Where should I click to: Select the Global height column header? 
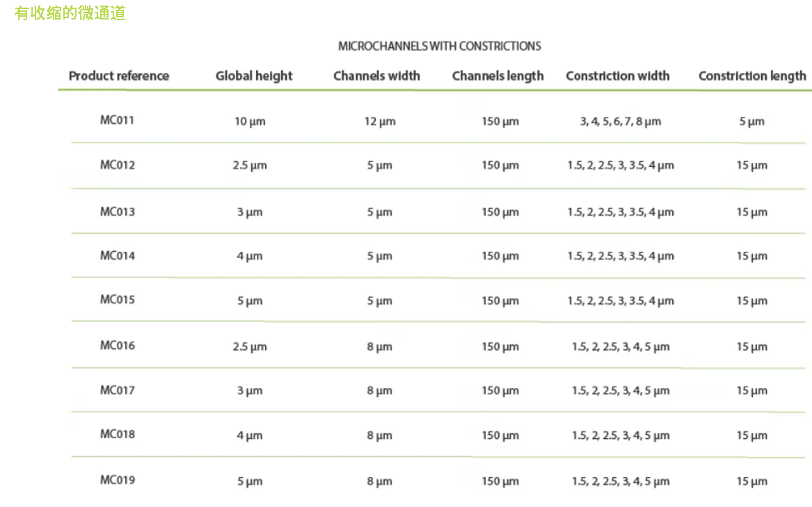pos(254,76)
